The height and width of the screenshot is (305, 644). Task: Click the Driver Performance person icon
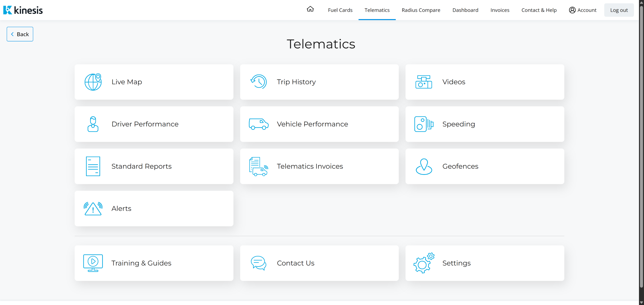point(93,124)
